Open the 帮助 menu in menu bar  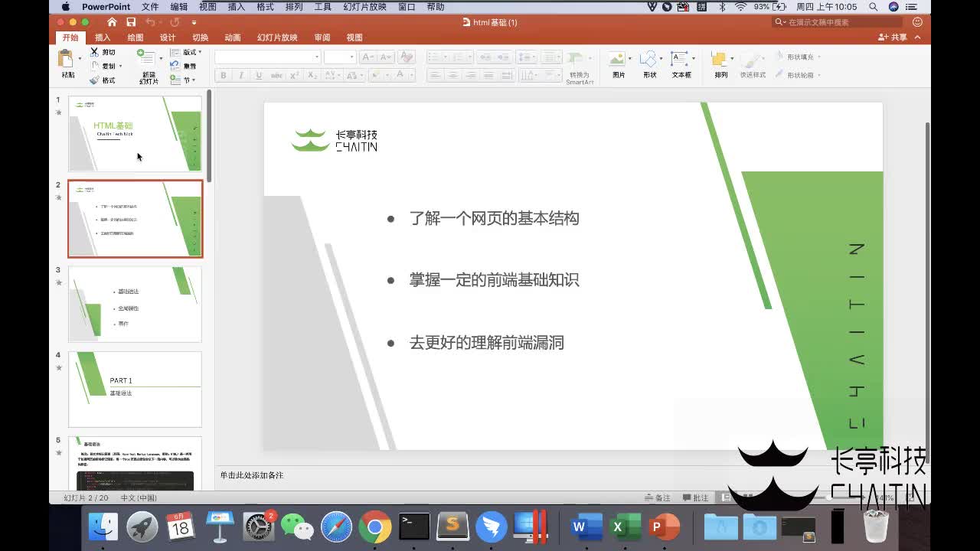[436, 7]
